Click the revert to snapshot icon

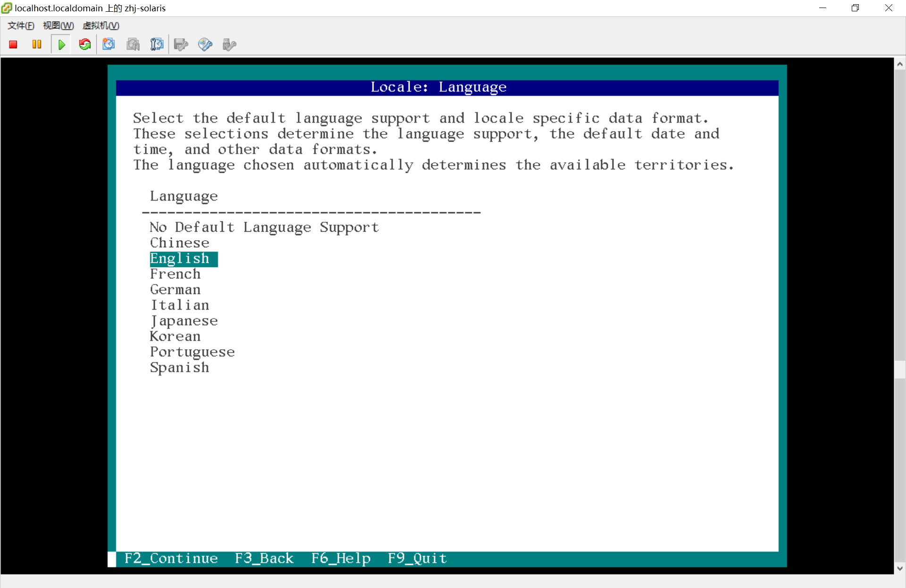click(x=133, y=44)
